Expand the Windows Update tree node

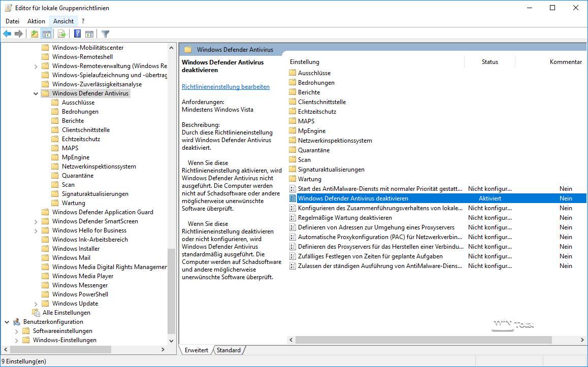[x=36, y=304]
